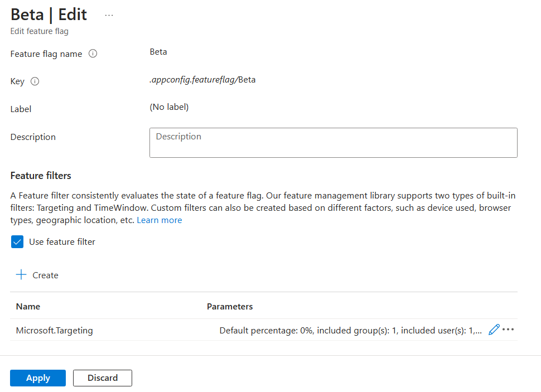Screen dimensions: 541x392
Task: Click the .appconfig.featureflag/Beta key value
Action: [x=202, y=80]
